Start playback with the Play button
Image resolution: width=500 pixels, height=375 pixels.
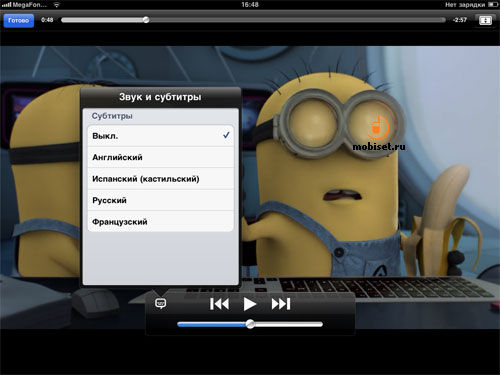[250, 304]
